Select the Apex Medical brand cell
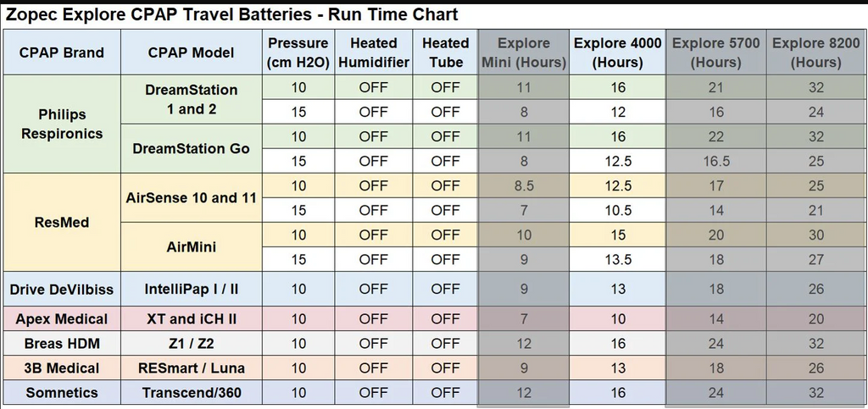Image resolution: width=868 pixels, height=409 pixels. (x=62, y=319)
